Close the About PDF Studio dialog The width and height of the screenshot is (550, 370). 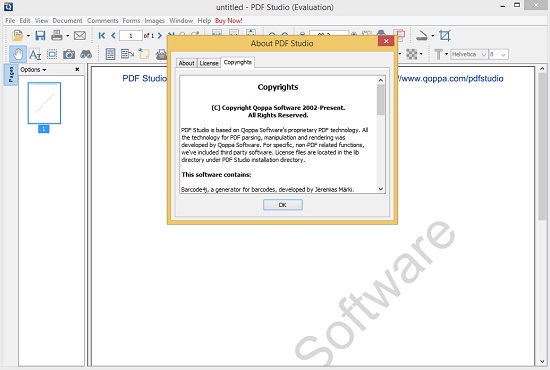386,41
